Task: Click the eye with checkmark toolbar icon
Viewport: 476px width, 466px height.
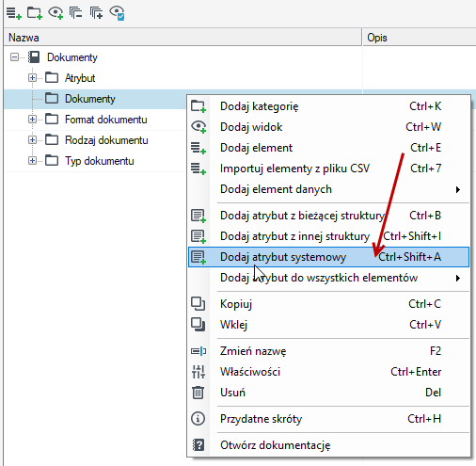Action: pos(117,13)
